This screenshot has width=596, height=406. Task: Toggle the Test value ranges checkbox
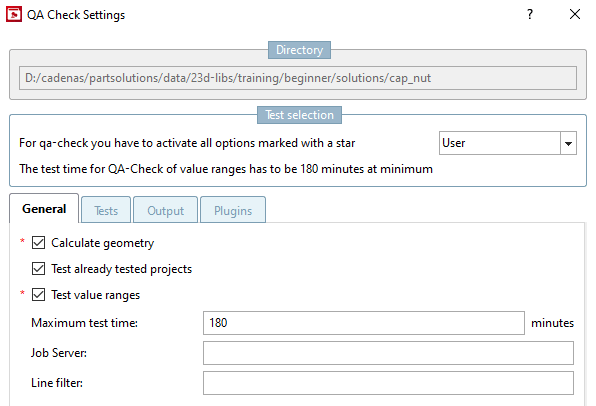click(38, 295)
